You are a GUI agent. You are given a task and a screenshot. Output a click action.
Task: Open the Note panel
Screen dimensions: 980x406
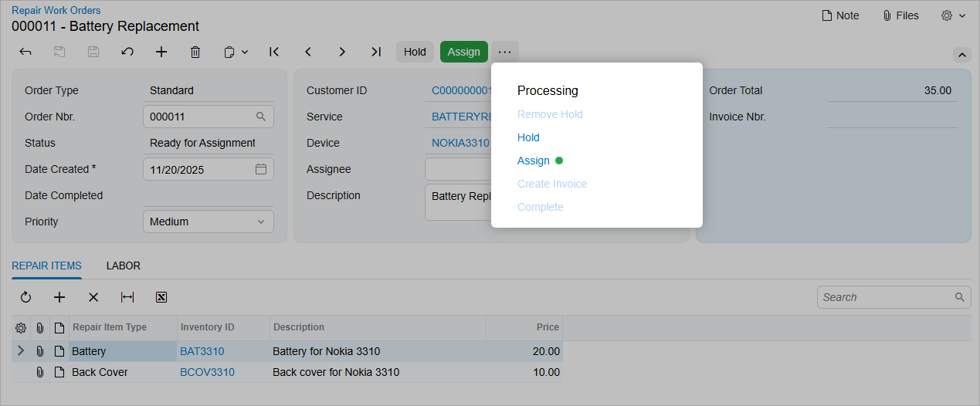pyautogui.click(x=840, y=15)
